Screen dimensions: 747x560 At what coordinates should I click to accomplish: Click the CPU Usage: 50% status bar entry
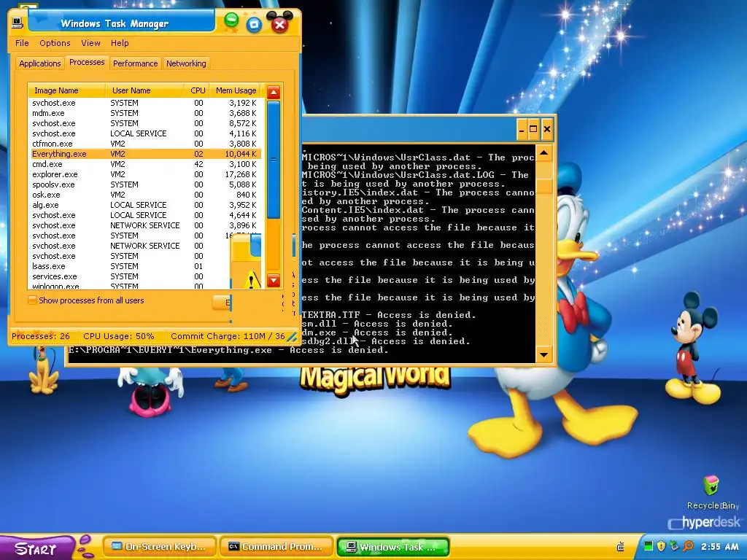[x=119, y=336]
